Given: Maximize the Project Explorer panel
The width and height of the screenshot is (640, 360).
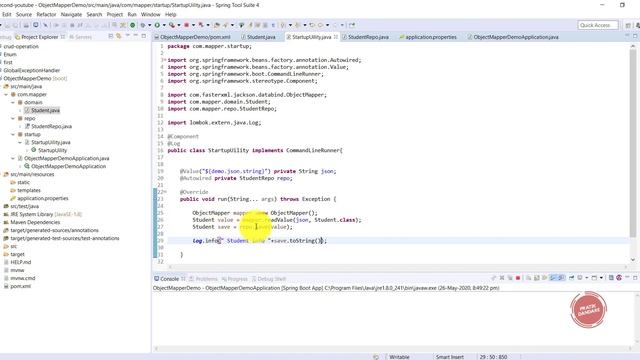Looking at the screenshot, I should pyautogui.click(x=144, y=36).
